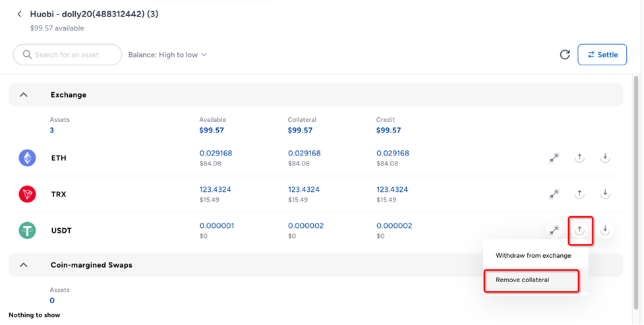Click the USDT downward arrow deposit icon
The image size is (644, 325).
click(604, 230)
